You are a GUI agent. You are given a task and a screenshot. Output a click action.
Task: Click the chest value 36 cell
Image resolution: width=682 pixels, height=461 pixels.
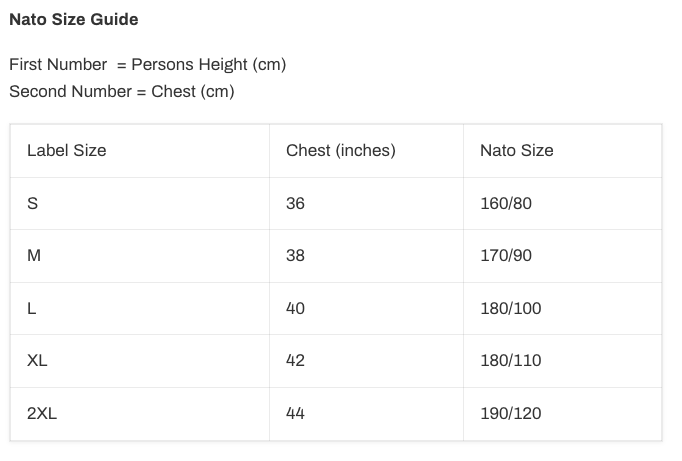tap(295, 203)
